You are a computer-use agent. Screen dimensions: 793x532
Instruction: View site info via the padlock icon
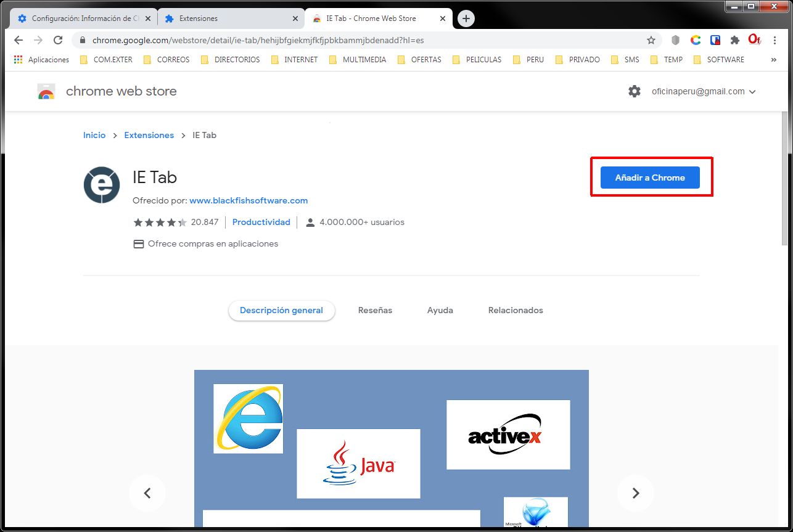click(x=83, y=40)
